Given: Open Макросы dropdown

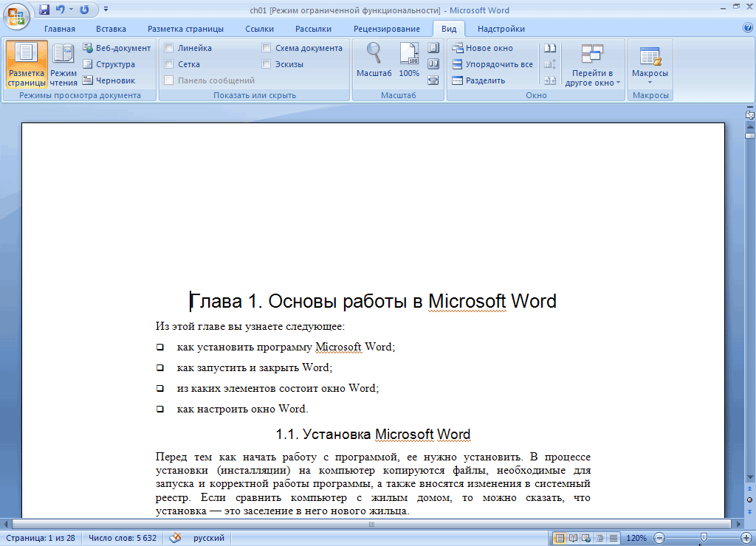Looking at the screenshot, I should click(x=650, y=63).
